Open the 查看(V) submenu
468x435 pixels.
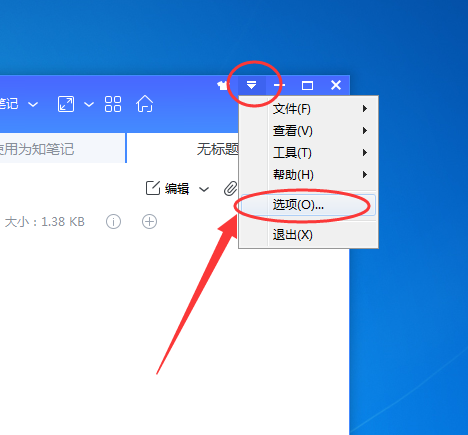point(309,131)
